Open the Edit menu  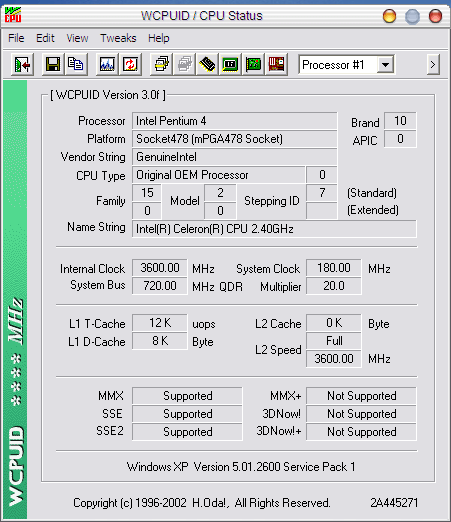[45, 38]
